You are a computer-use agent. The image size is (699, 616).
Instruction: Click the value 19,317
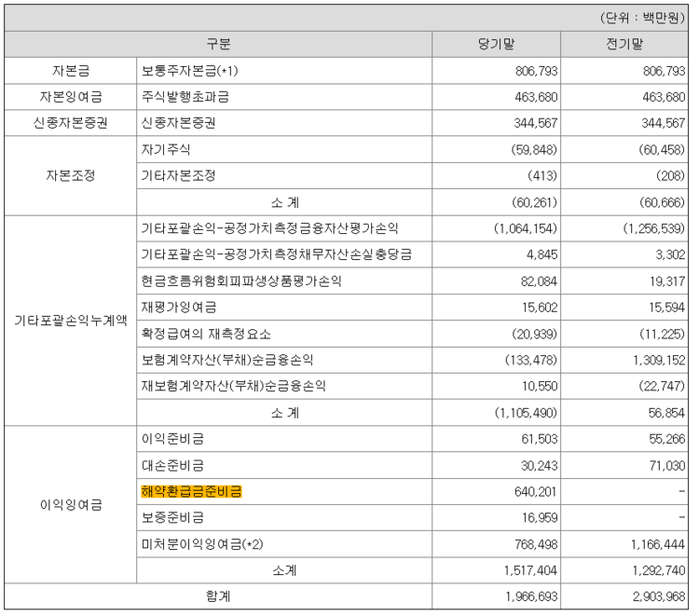667,281
